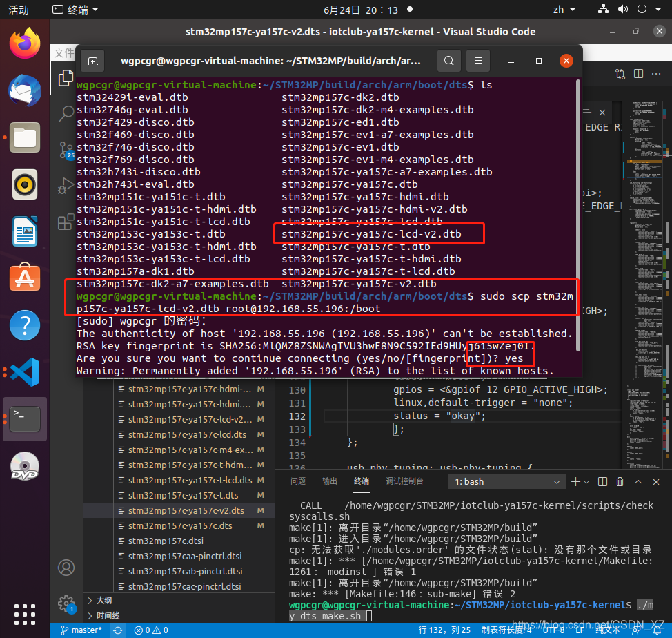Switch to the 输出 output tab

point(330,481)
